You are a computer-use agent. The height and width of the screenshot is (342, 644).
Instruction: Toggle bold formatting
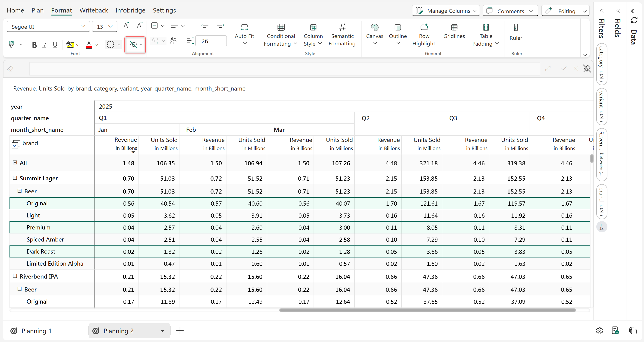click(34, 45)
